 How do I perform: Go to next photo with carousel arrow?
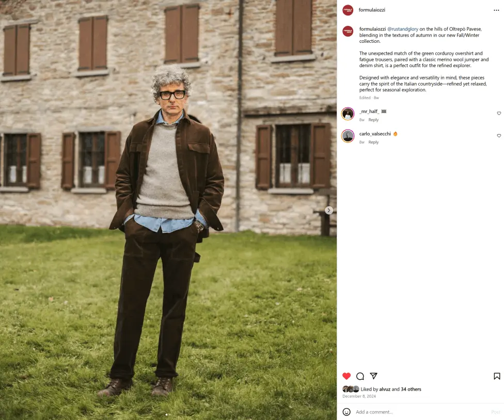click(x=328, y=211)
